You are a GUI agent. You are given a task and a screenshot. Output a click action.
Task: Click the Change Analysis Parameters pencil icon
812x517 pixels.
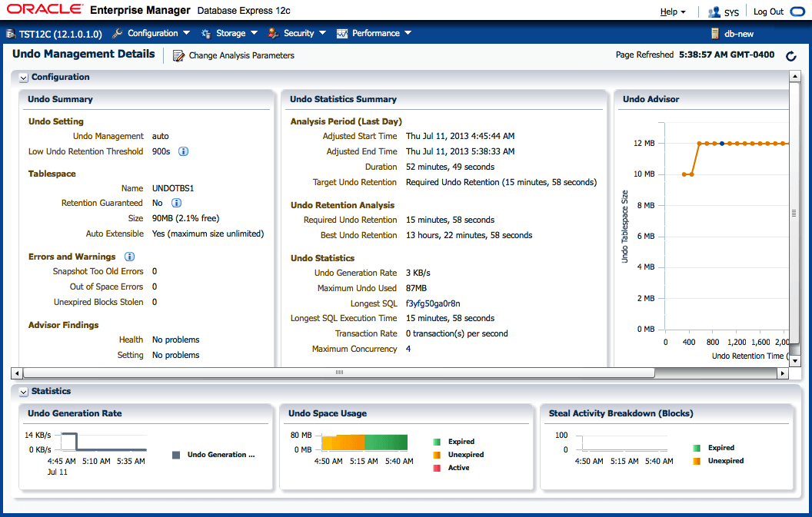click(178, 55)
